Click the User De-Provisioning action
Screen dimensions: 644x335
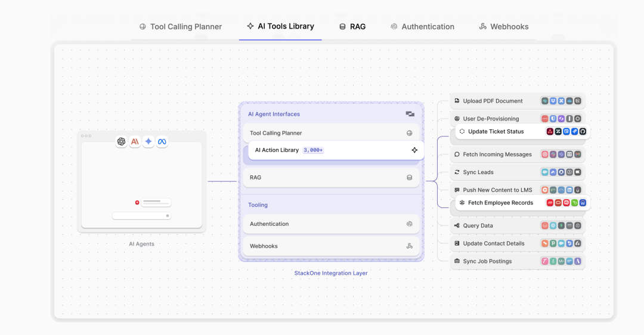coord(518,119)
